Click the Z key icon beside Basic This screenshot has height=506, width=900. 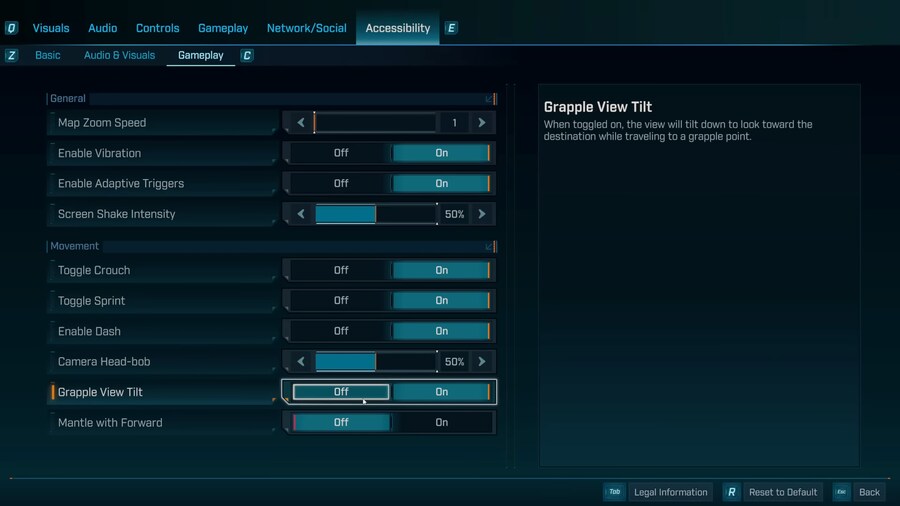click(x=11, y=56)
